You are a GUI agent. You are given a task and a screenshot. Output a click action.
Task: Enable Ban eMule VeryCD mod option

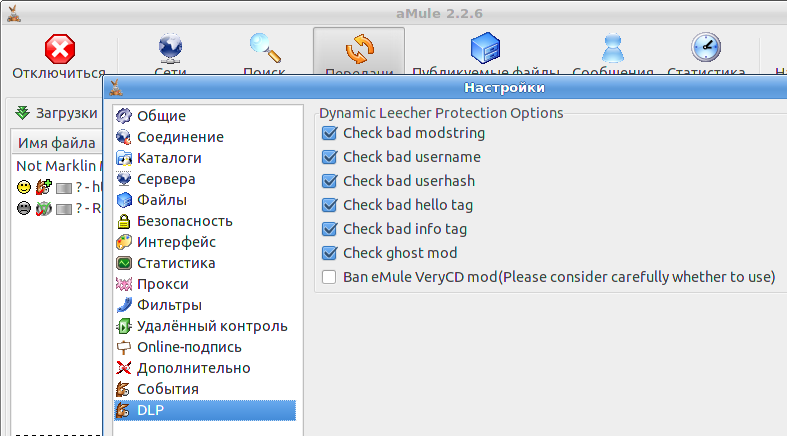coord(329,277)
